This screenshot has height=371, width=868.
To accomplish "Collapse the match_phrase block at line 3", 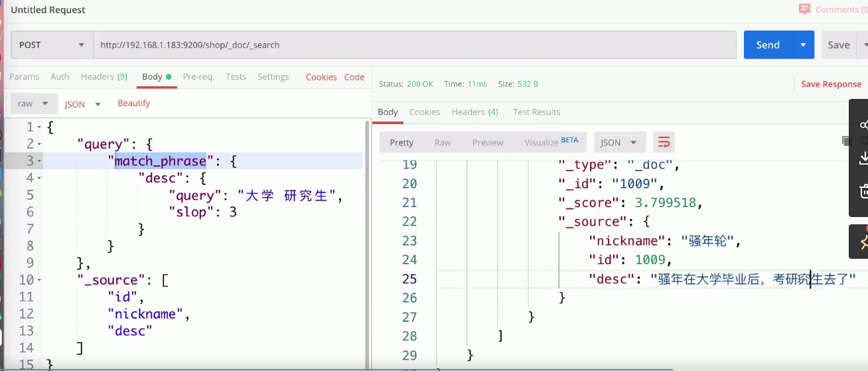I will [40, 161].
